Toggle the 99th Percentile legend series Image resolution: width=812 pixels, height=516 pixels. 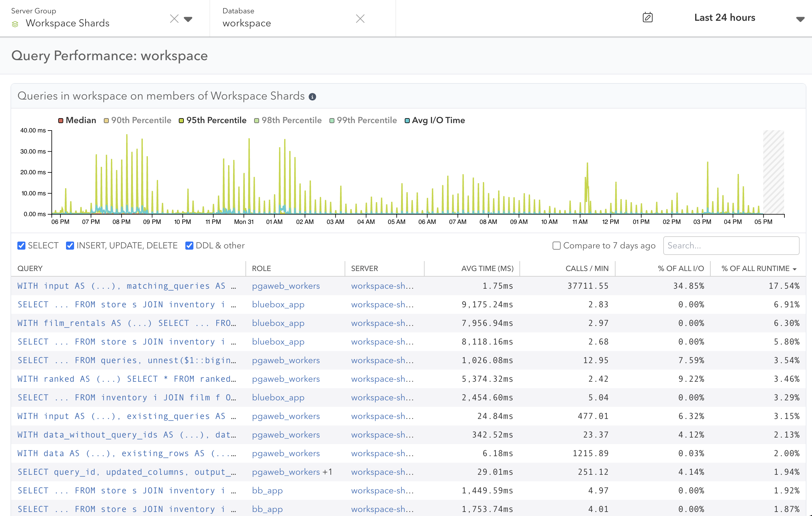tap(363, 121)
